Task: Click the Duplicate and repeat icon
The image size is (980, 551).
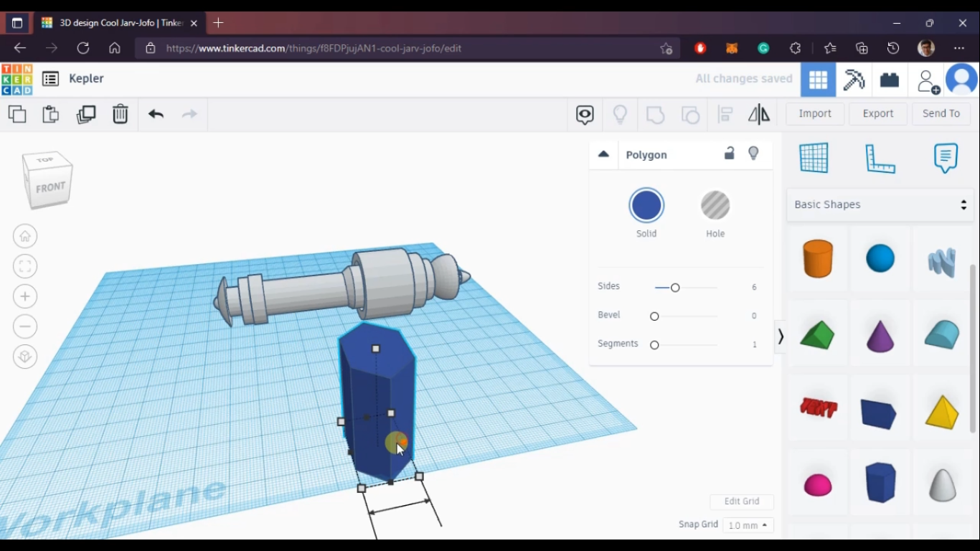Action: point(86,114)
